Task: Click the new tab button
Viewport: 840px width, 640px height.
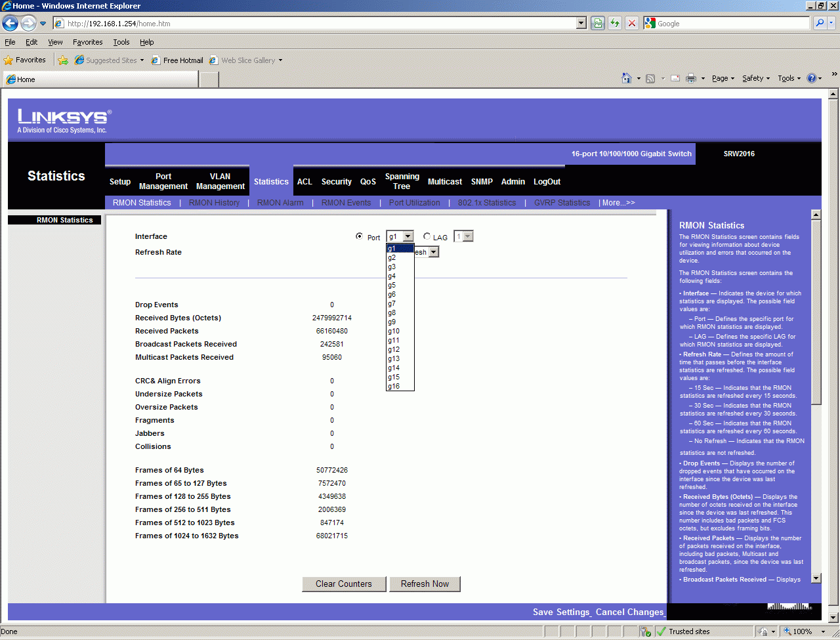Action: pos(209,79)
